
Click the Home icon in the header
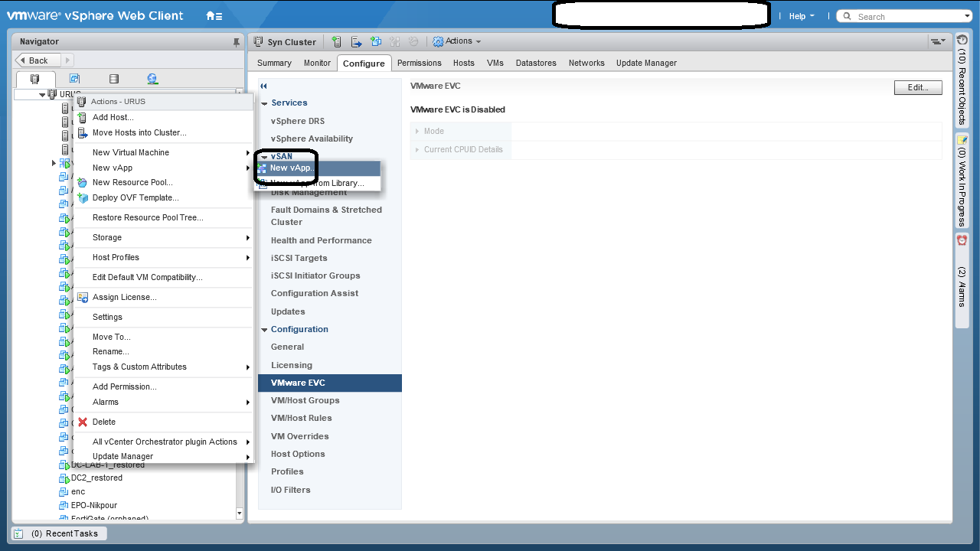click(x=214, y=16)
